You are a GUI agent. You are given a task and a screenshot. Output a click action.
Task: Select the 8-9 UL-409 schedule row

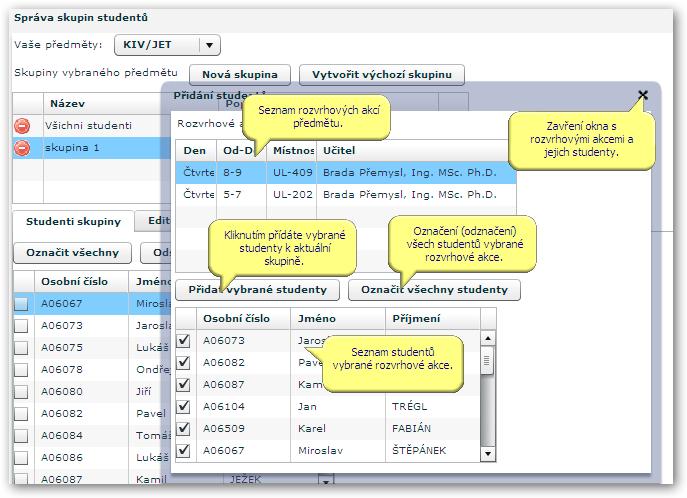click(x=346, y=173)
